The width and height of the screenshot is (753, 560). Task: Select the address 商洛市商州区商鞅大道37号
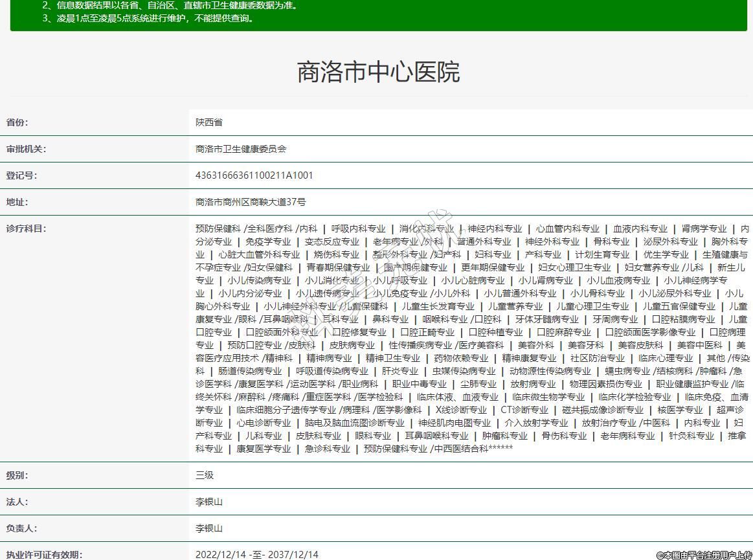pyautogui.click(x=251, y=202)
